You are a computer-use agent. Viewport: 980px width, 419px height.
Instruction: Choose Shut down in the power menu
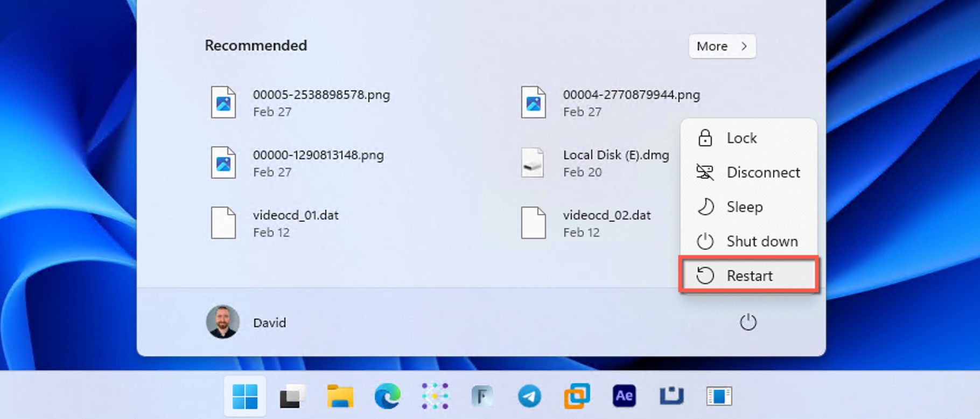748,241
